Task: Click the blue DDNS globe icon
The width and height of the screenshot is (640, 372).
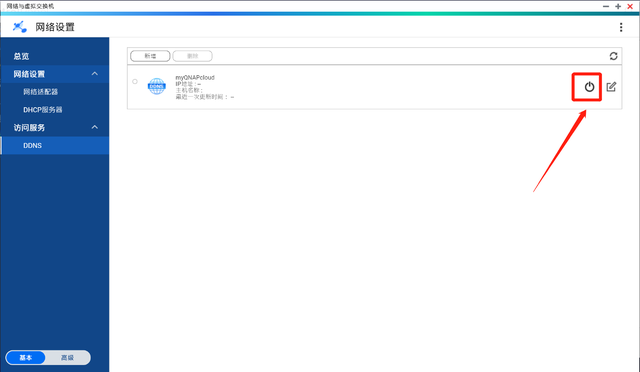Action: pyautogui.click(x=157, y=86)
